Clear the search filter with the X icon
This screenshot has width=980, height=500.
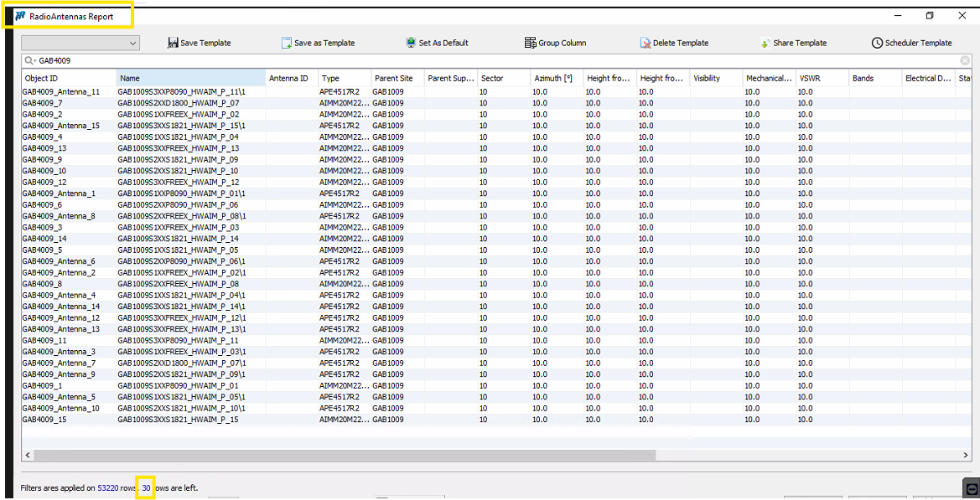coord(965,60)
